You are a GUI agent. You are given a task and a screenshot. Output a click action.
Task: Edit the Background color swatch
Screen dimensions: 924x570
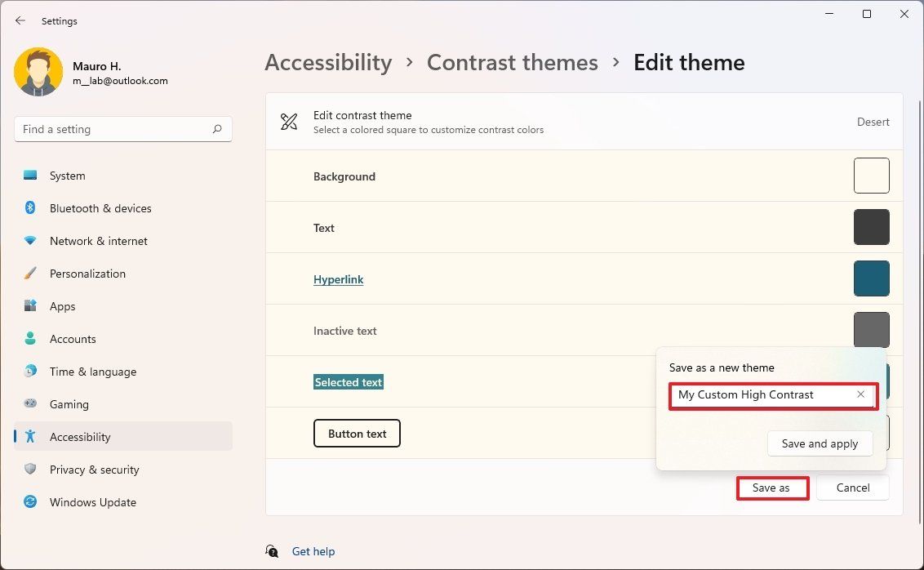coord(871,175)
